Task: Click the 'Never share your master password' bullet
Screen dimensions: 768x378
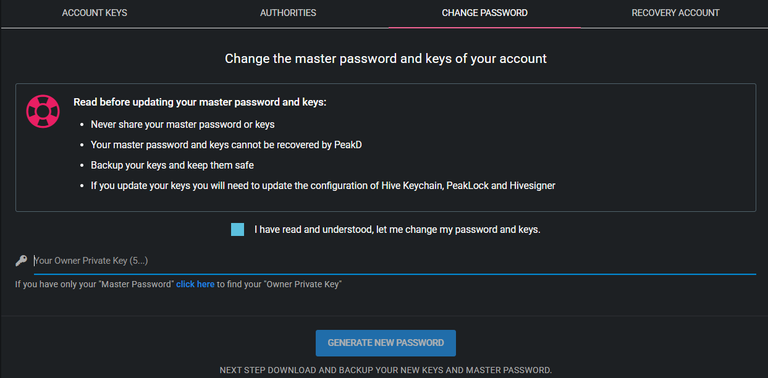Action: point(183,124)
